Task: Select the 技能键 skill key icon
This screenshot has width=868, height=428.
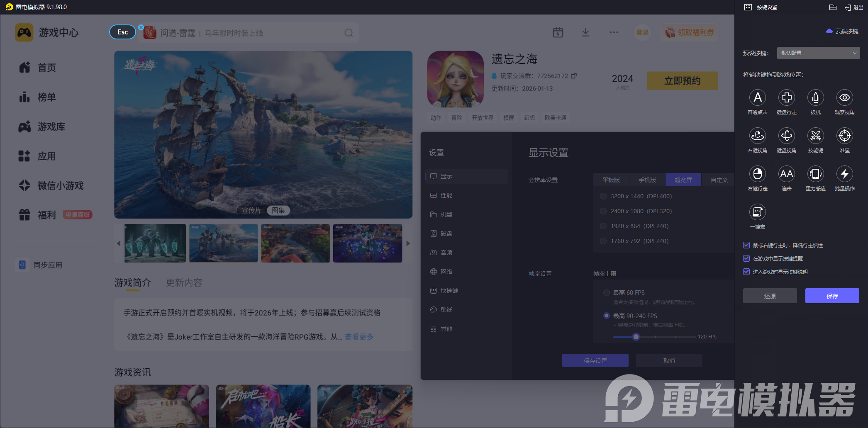Action: coord(816,136)
